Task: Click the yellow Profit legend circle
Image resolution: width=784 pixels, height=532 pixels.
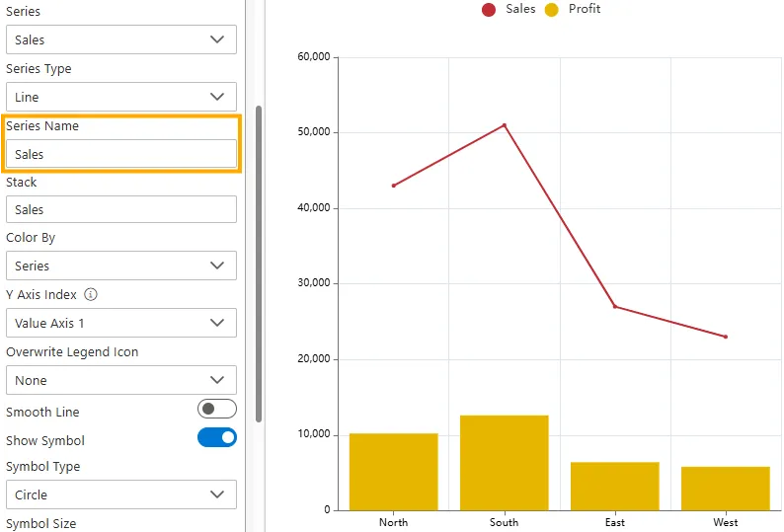Action: pyautogui.click(x=552, y=10)
